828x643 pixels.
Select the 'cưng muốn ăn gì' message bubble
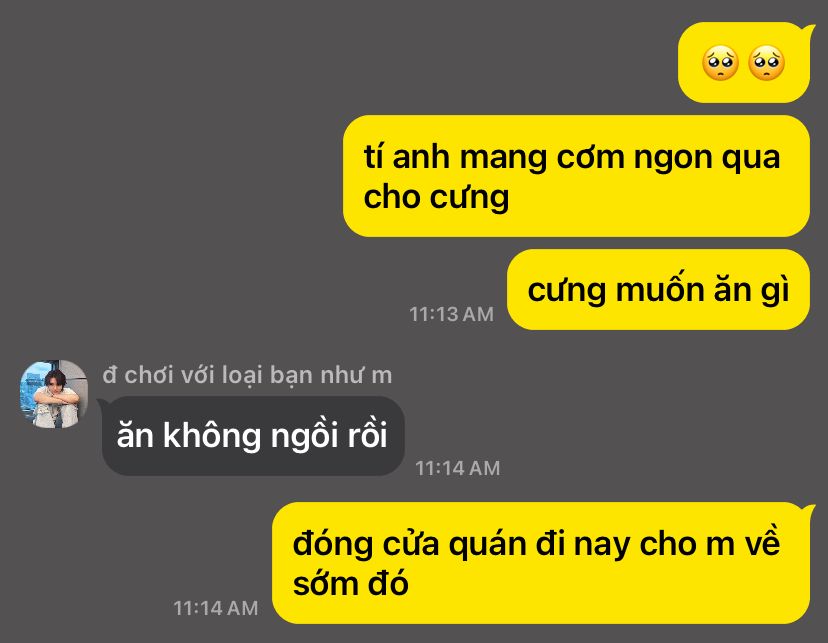[x=658, y=290]
